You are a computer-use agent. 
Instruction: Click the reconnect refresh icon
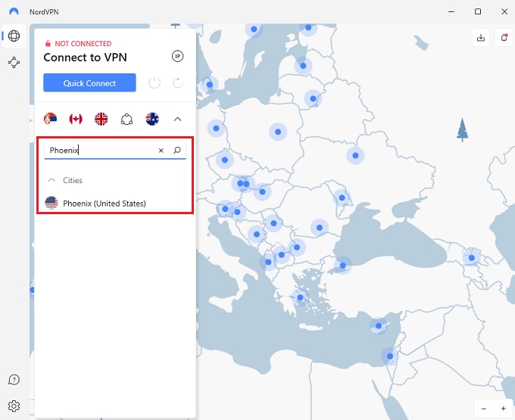(x=178, y=82)
